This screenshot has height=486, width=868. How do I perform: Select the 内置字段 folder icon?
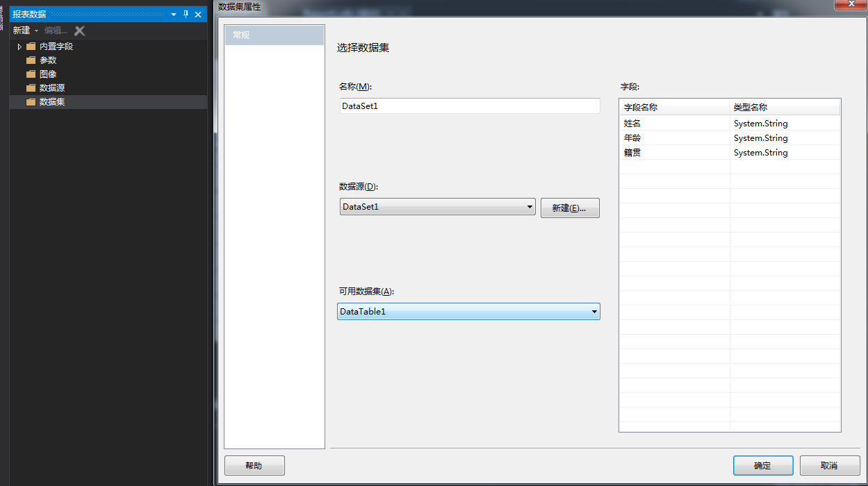(31, 46)
